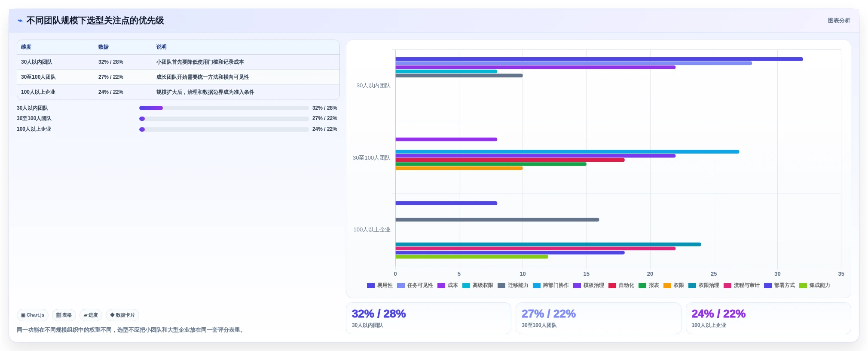Image resolution: width=868 pixels, height=351 pixels.
Task: Select the Chart.js chip
Action: (33, 315)
